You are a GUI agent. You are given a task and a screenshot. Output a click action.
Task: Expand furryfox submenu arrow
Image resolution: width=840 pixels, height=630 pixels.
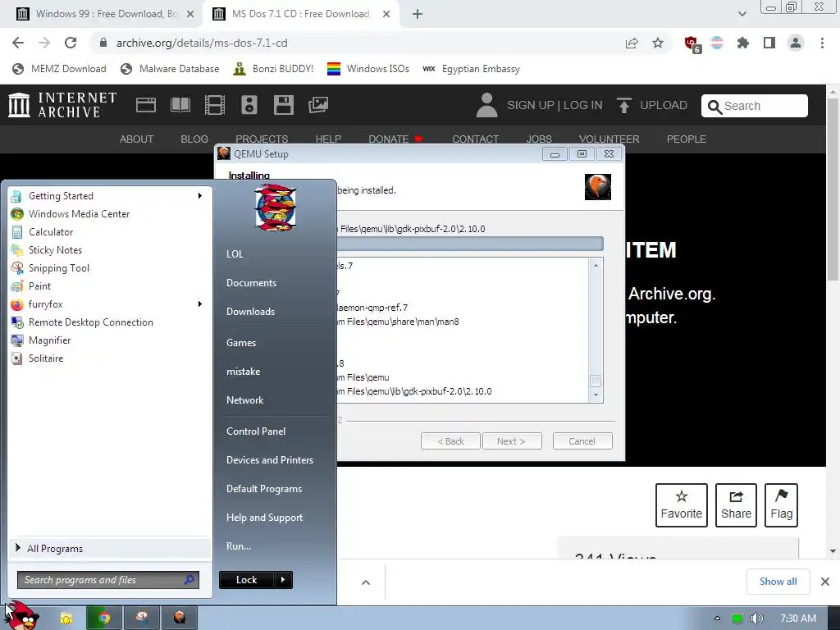point(200,304)
